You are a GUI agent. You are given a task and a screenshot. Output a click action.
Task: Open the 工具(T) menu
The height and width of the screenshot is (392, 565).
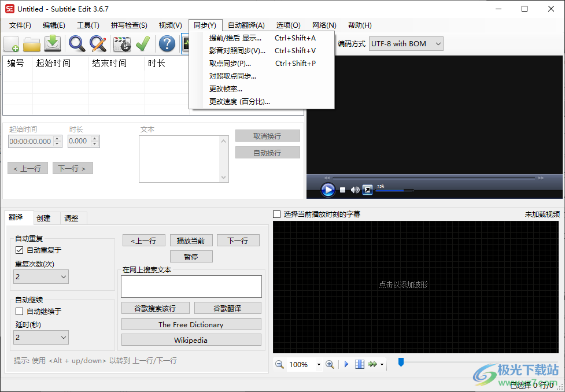pos(88,25)
